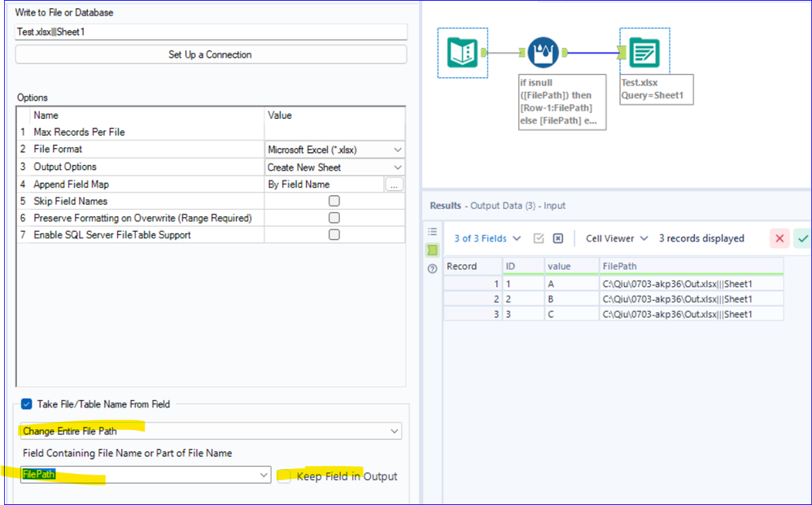Screen dimensions: 812x505
Task: Click the deselect fields X box icon
Action: coord(558,238)
